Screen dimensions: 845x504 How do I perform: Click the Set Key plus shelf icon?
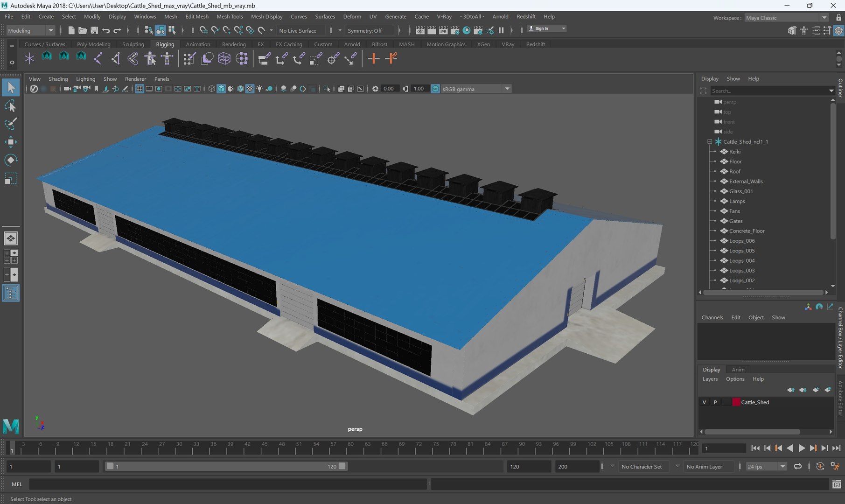click(x=373, y=58)
